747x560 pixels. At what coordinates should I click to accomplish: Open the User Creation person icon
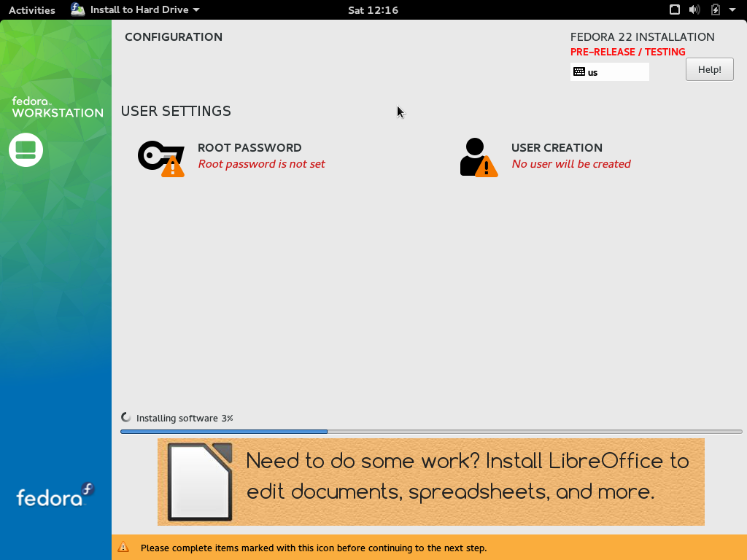479,157
